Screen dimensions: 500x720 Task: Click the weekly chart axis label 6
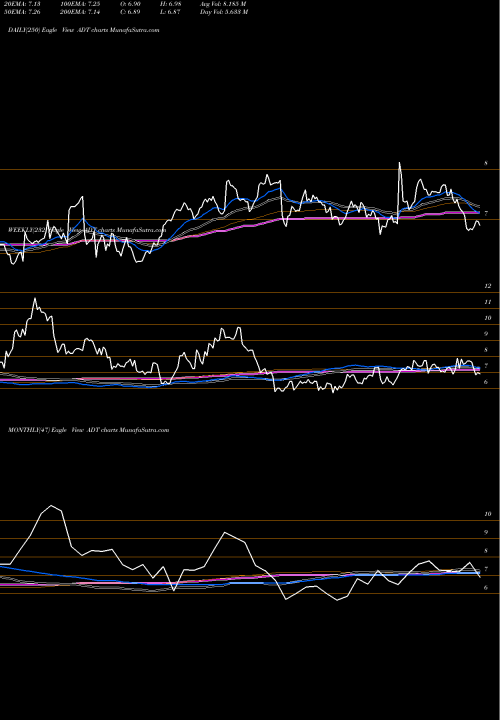[x=486, y=382]
